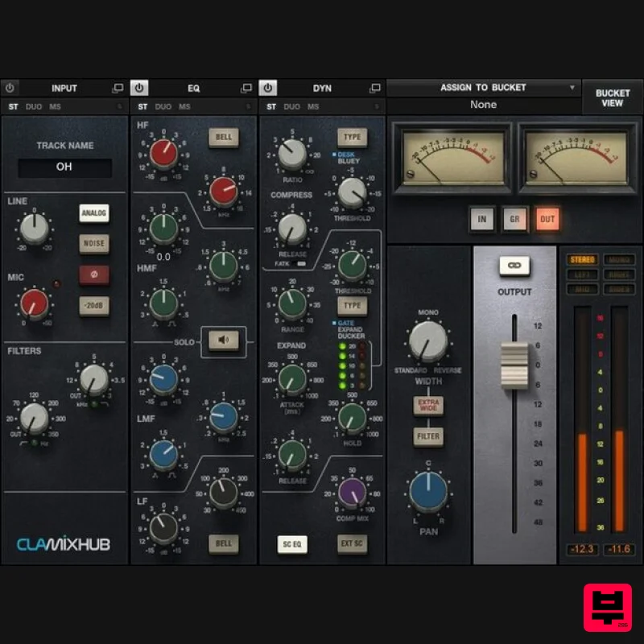Adjust the LF gain black knob
This screenshot has width=644, height=644.
163,529
